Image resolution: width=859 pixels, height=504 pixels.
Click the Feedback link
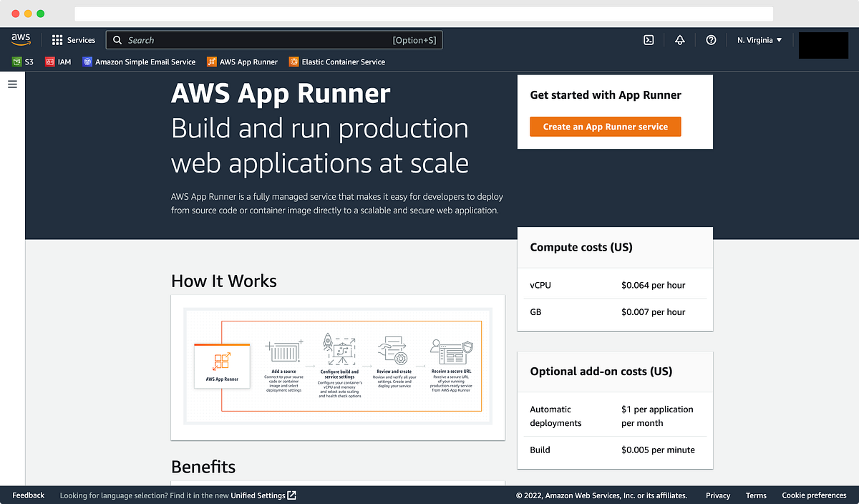28,495
